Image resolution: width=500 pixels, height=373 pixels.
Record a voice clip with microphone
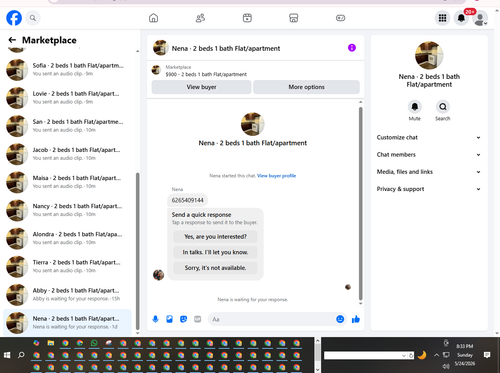tap(155, 319)
